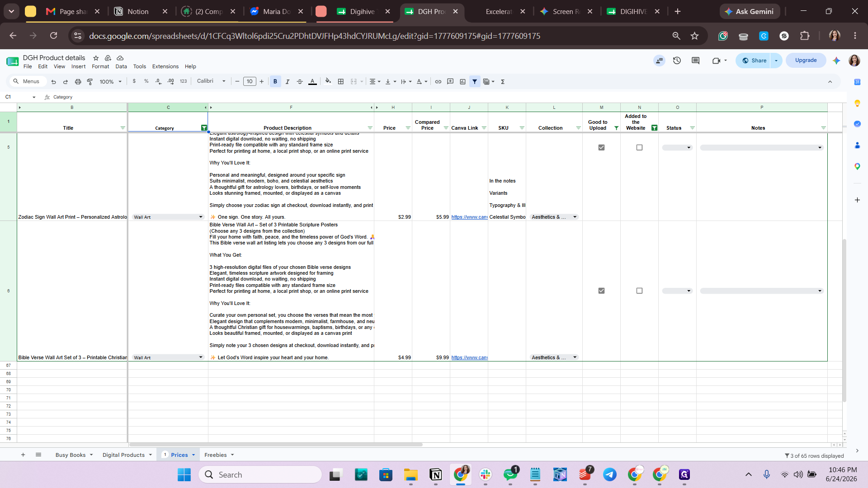Screen dimensions: 868x488
Task: Toggle italic formatting
Action: 288,81
